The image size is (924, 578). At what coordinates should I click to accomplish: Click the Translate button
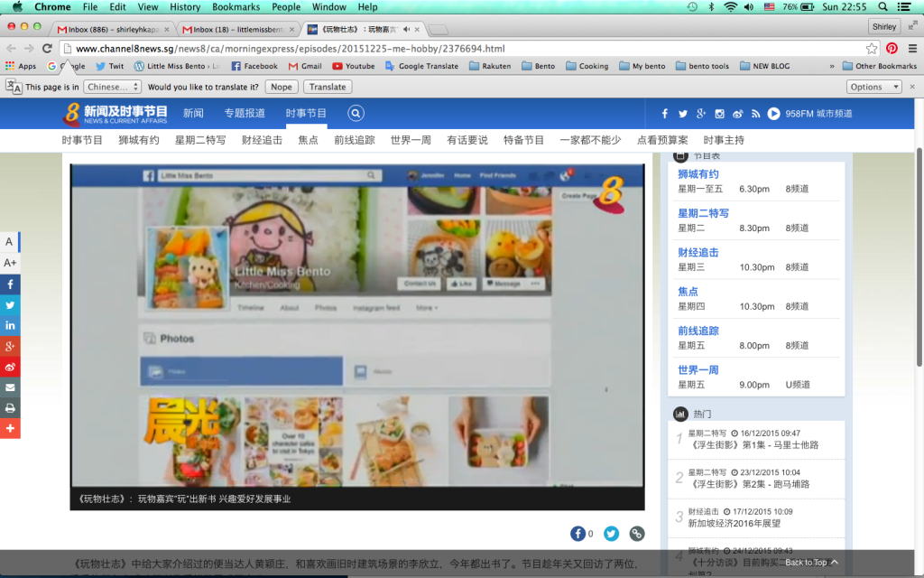tap(328, 87)
